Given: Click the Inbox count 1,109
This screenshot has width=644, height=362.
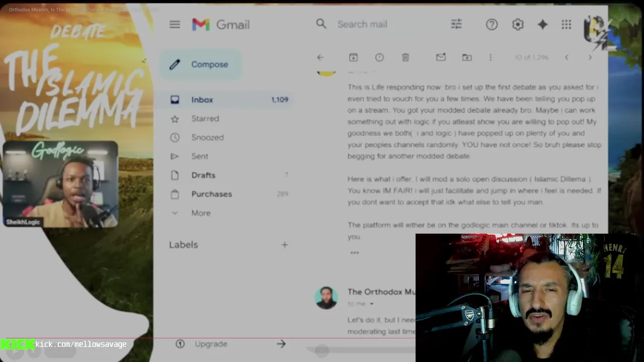Looking at the screenshot, I should point(280,100).
